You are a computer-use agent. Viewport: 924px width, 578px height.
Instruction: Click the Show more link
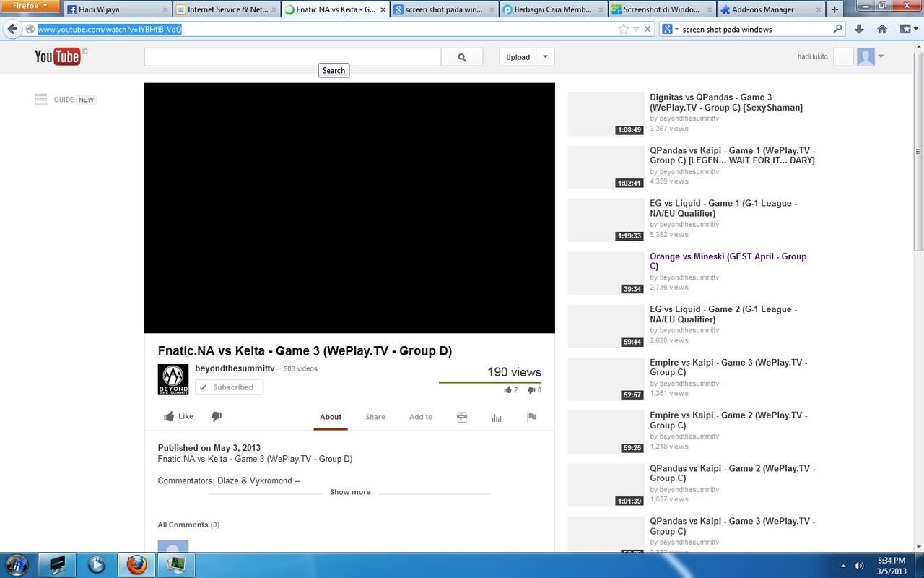[350, 492]
